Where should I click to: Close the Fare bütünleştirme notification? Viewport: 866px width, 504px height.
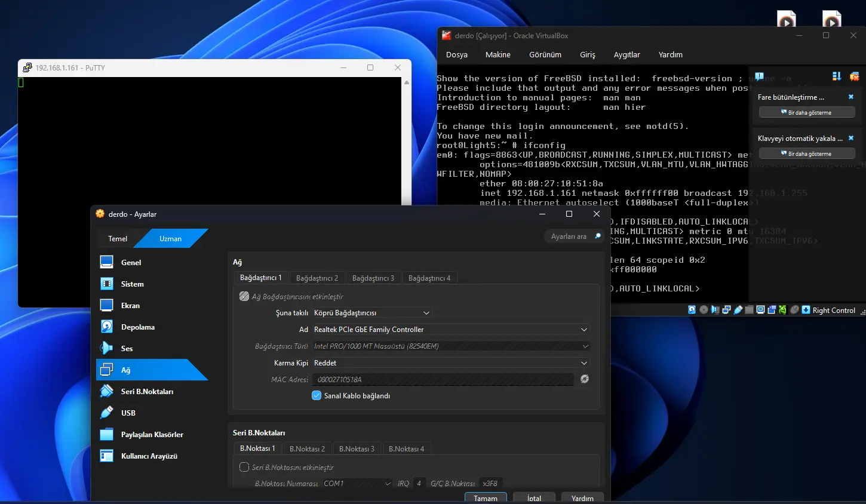pyautogui.click(x=851, y=97)
